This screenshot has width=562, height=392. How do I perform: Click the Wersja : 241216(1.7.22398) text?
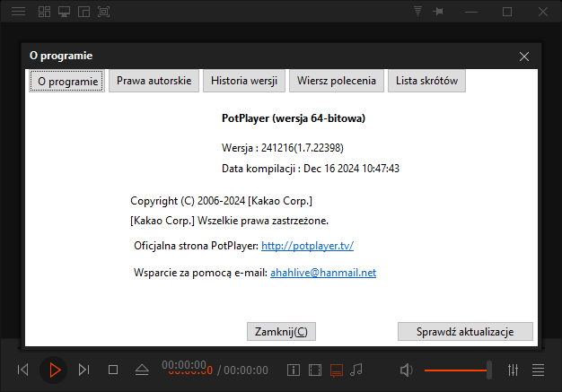click(x=283, y=147)
